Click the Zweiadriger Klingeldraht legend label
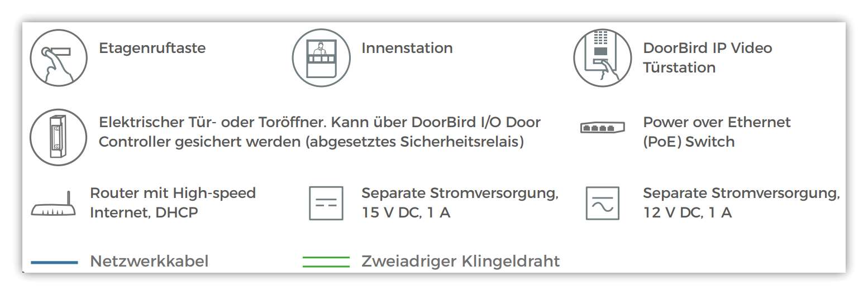Screen dimensions: 868x295 pyautogui.click(x=460, y=261)
